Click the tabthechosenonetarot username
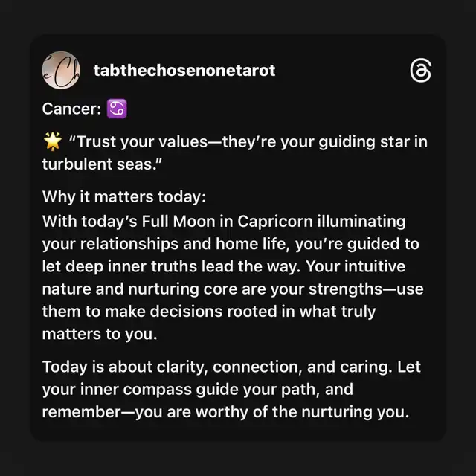Screen dimensions: 476x476 [x=184, y=71]
